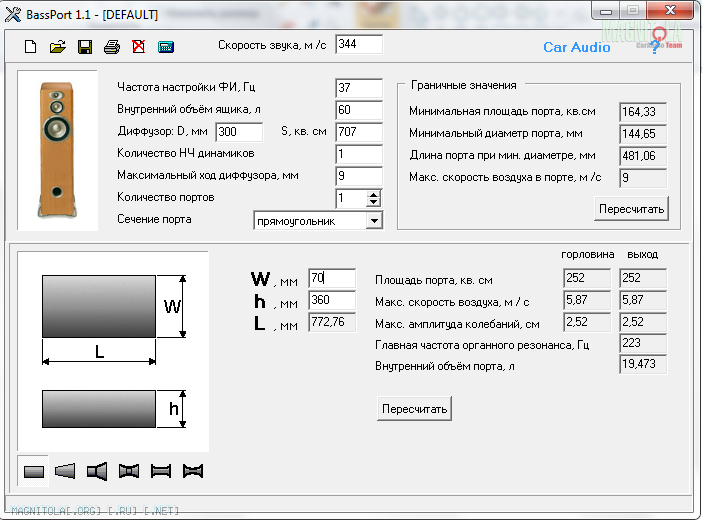Click the Скорость звука input field
The width and height of the screenshot is (702, 520).
coord(359,44)
